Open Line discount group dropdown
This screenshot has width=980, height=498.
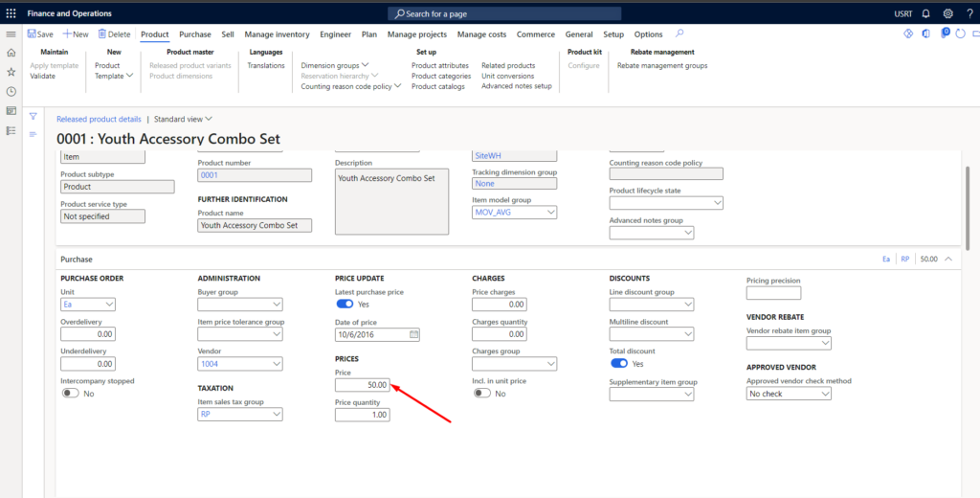pyautogui.click(x=688, y=305)
